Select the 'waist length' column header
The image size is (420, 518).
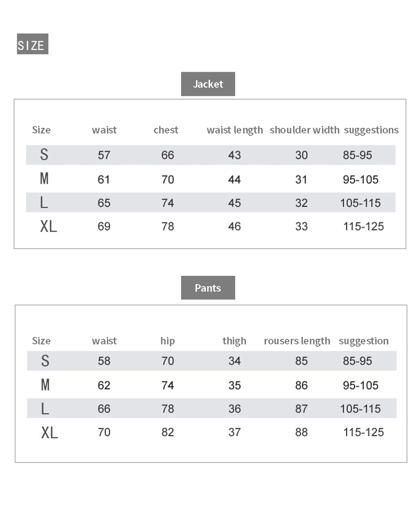pos(235,130)
